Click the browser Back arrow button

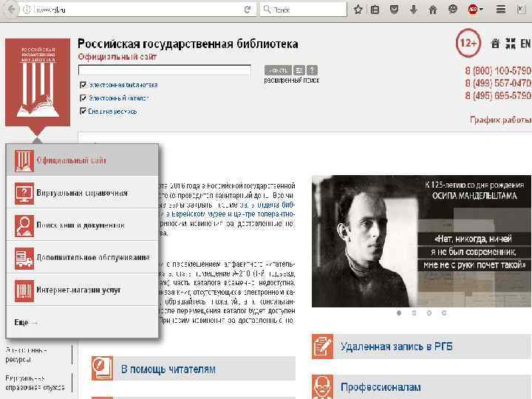coord(10,10)
